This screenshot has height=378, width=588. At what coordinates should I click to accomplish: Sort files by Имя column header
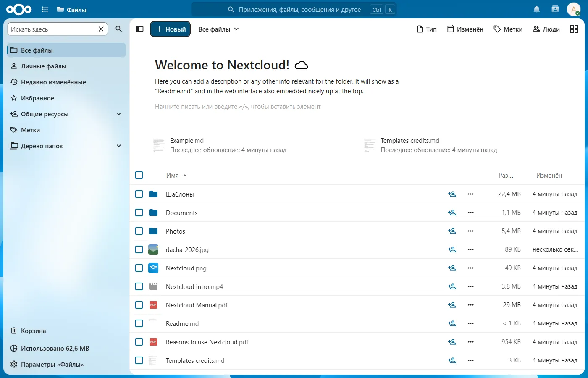click(x=176, y=176)
